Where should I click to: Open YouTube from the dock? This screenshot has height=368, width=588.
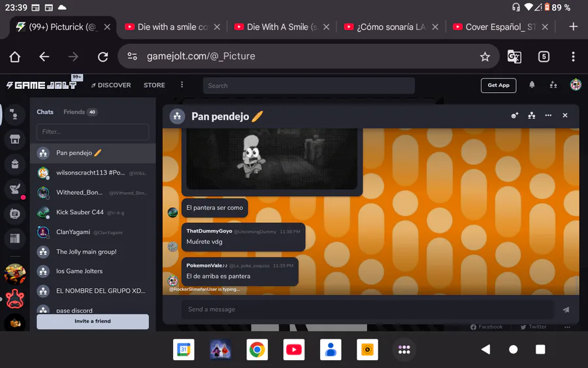pyautogui.click(x=294, y=350)
